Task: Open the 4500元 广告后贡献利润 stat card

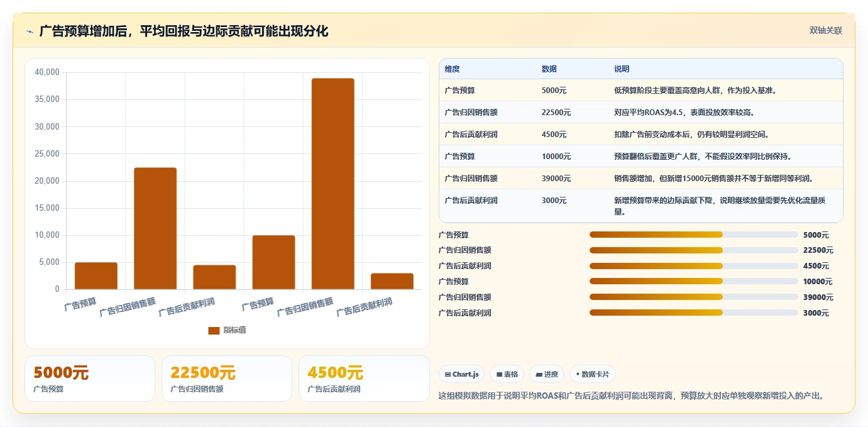Action: click(x=364, y=379)
